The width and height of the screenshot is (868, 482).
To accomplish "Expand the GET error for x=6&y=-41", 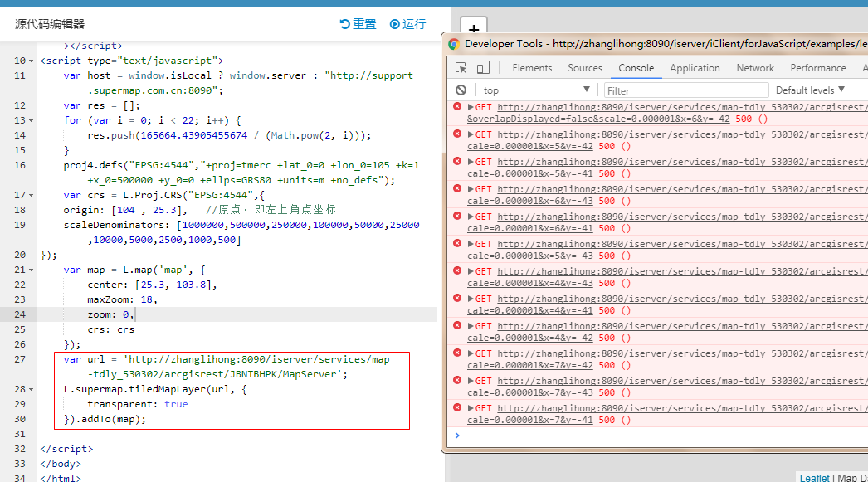I will coord(470,217).
